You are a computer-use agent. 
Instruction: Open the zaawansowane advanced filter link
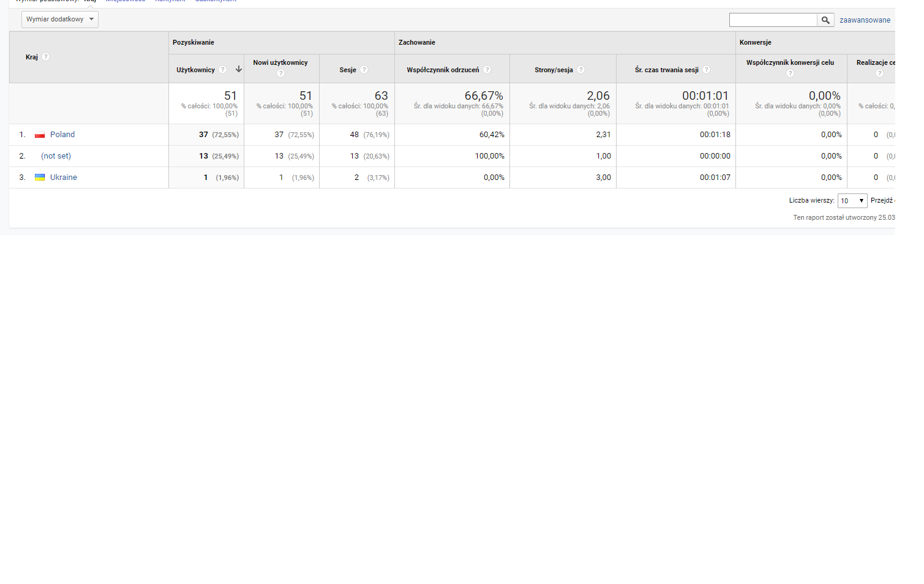(x=865, y=20)
